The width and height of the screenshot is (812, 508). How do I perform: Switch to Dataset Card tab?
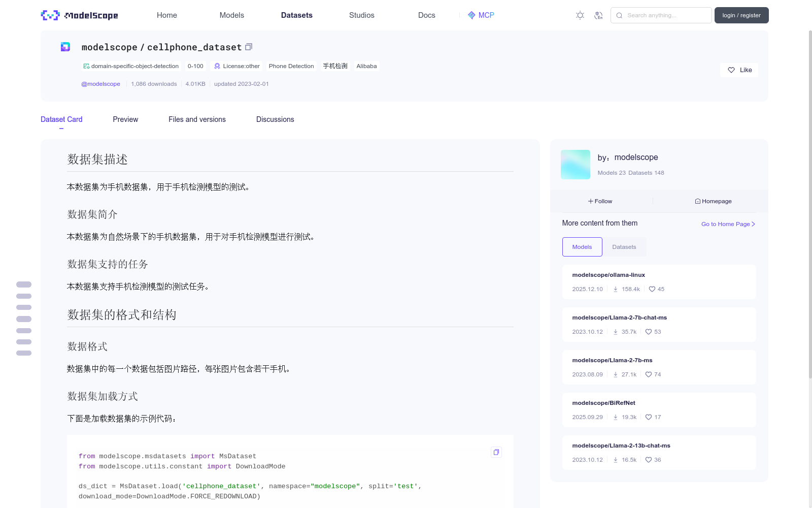click(61, 119)
